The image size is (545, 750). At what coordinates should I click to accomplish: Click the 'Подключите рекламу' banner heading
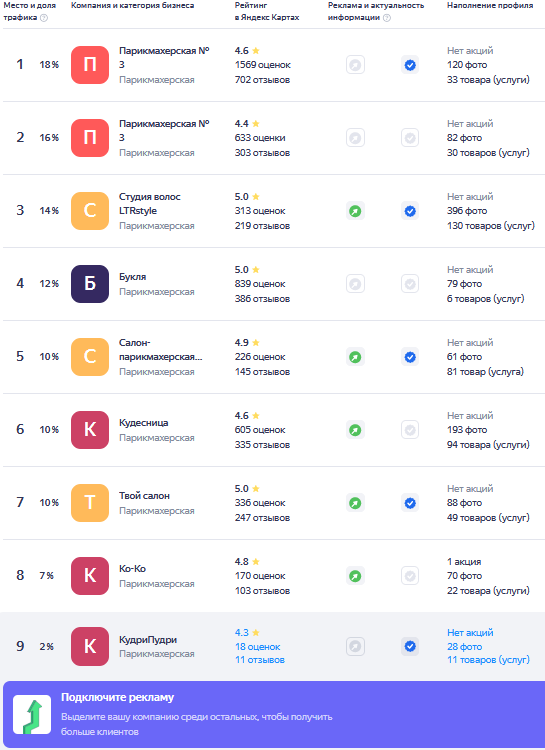pos(117,697)
